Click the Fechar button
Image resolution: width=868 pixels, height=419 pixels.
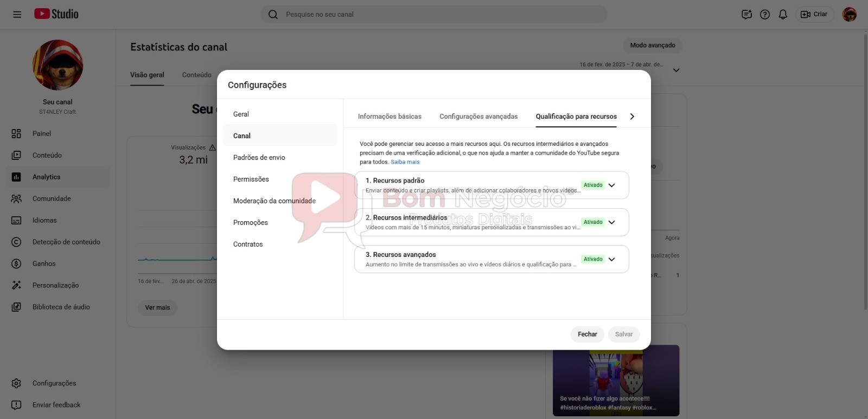tap(587, 334)
